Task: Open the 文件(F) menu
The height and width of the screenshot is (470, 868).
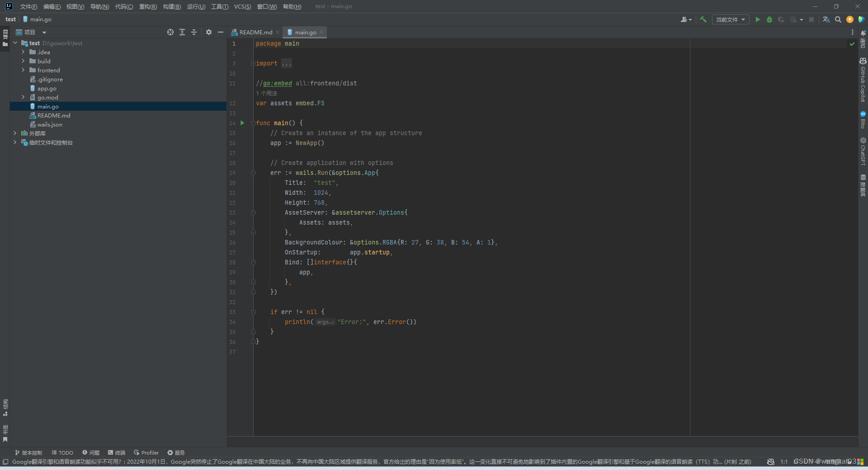Action: click(28, 6)
